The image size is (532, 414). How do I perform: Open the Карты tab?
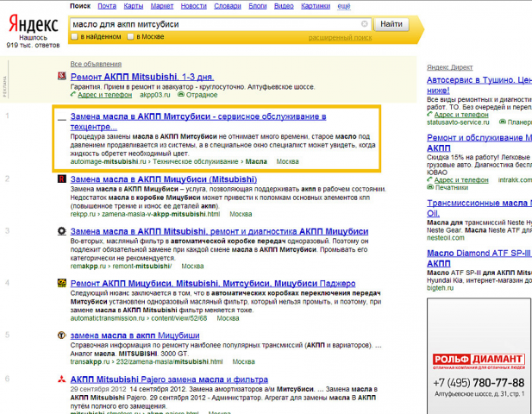(x=134, y=6)
